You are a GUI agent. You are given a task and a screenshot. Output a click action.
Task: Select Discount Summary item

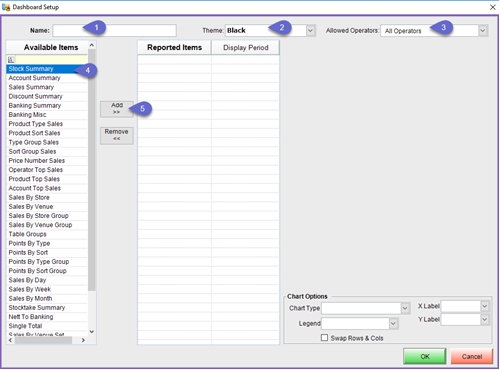point(47,96)
